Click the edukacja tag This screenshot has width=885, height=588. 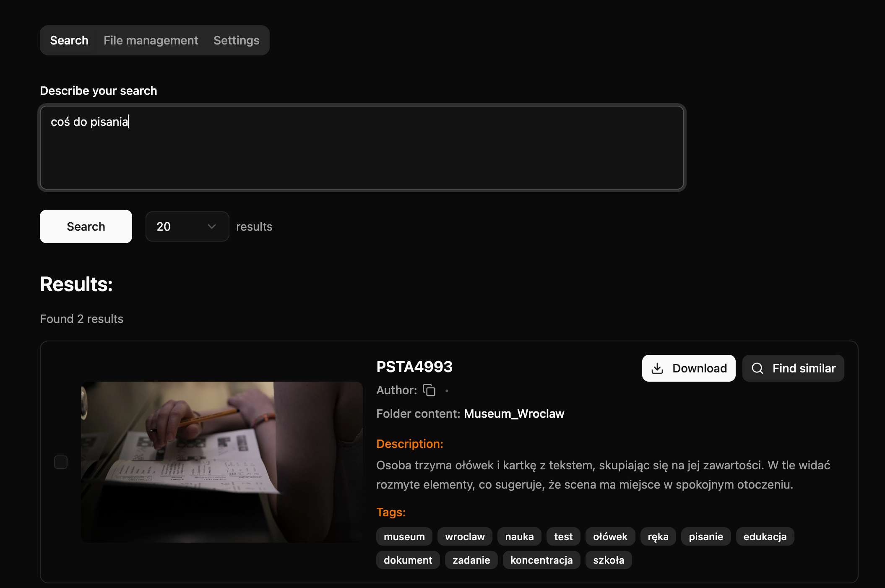tap(765, 536)
